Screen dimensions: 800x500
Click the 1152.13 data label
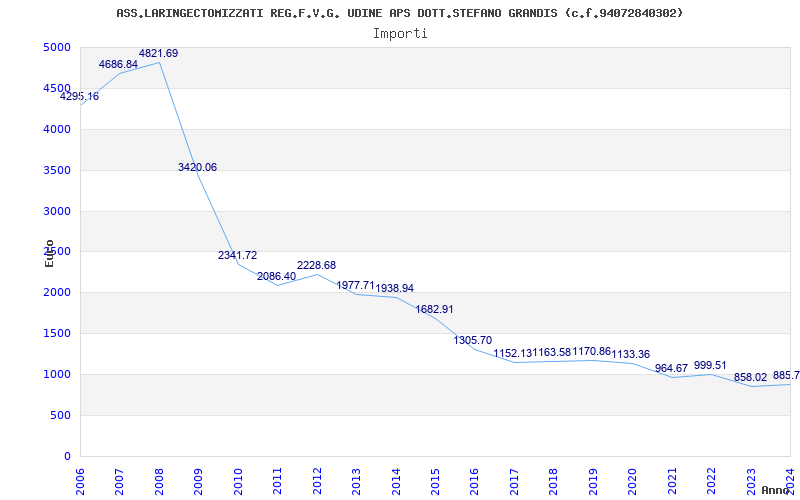[x=513, y=353]
